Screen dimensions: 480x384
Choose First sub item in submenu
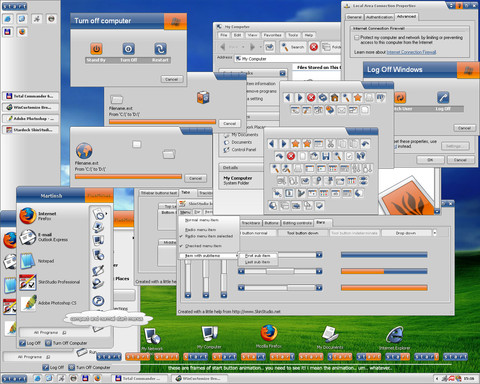click(x=258, y=256)
